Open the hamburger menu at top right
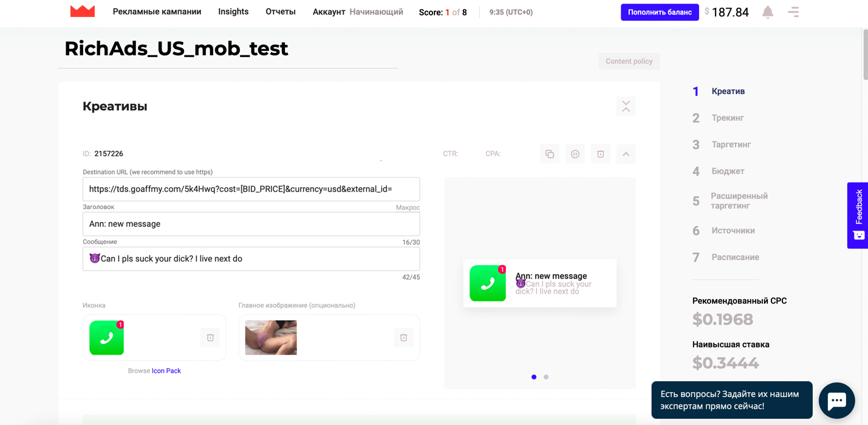The image size is (868, 425). pos(793,12)
